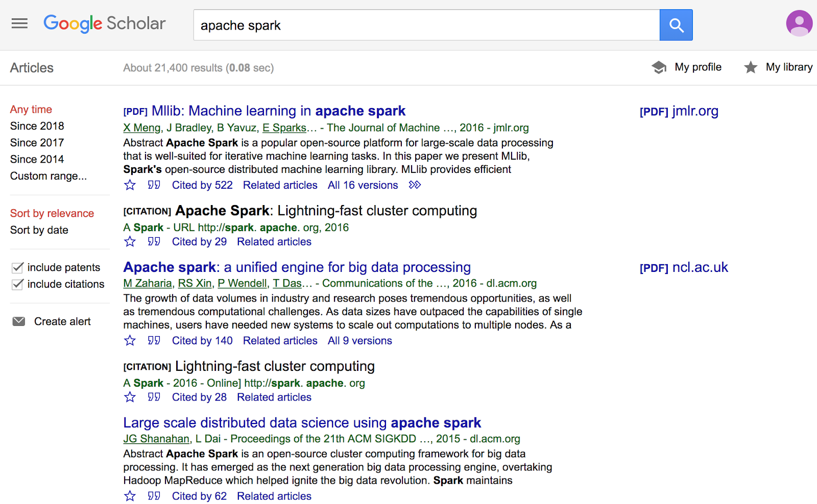This screenshot has height=504, width=817.
Task: Open the ncl.ac.uk PDF link
Action: pos(684,267)
